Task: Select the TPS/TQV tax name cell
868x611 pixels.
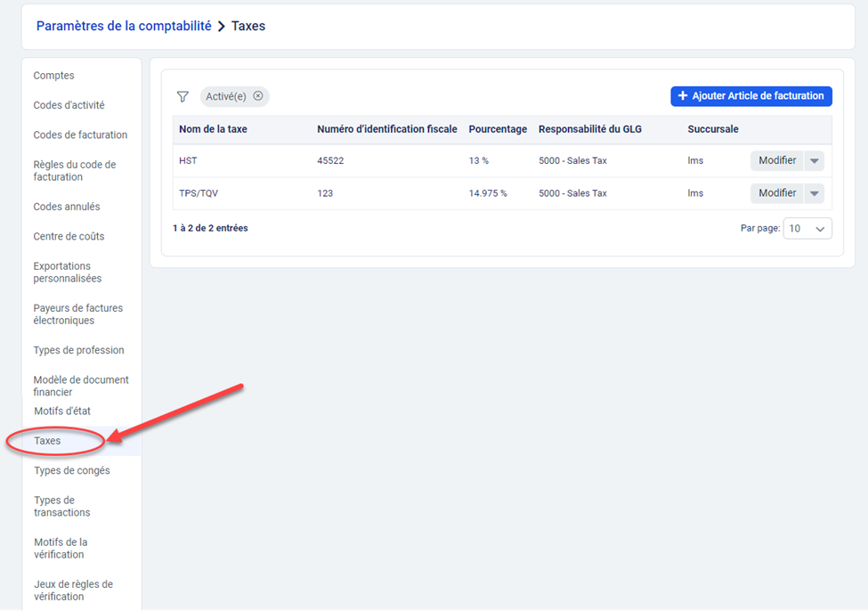Action: pos(199,193)
